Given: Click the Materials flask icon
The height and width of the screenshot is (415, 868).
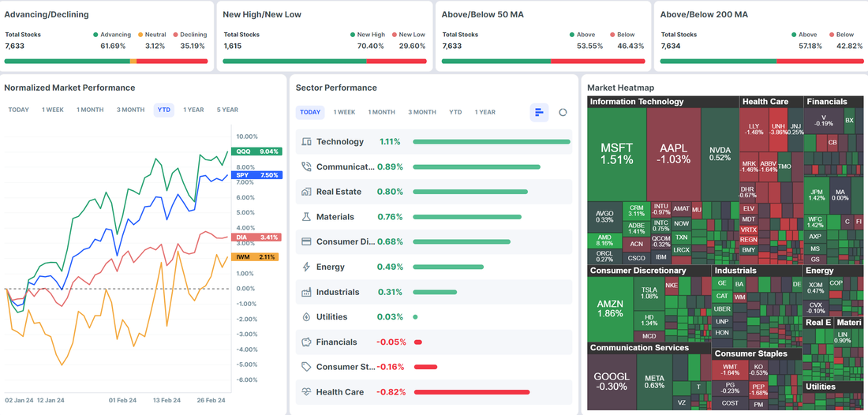Looking at the screenshot, I should pyautogui.click(x=306, y=217).
